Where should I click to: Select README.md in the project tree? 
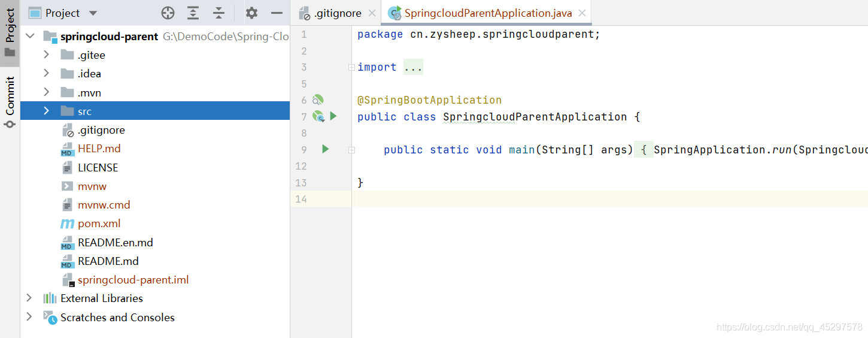(108, 261)
